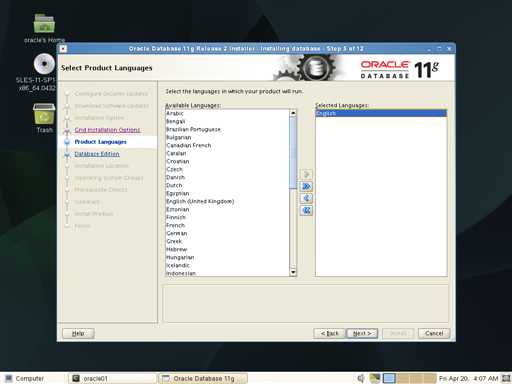Select Hungarian in Available Languages
Viewport: 512px width, 384px height.
pyautogui.click(x=228, y=257)
